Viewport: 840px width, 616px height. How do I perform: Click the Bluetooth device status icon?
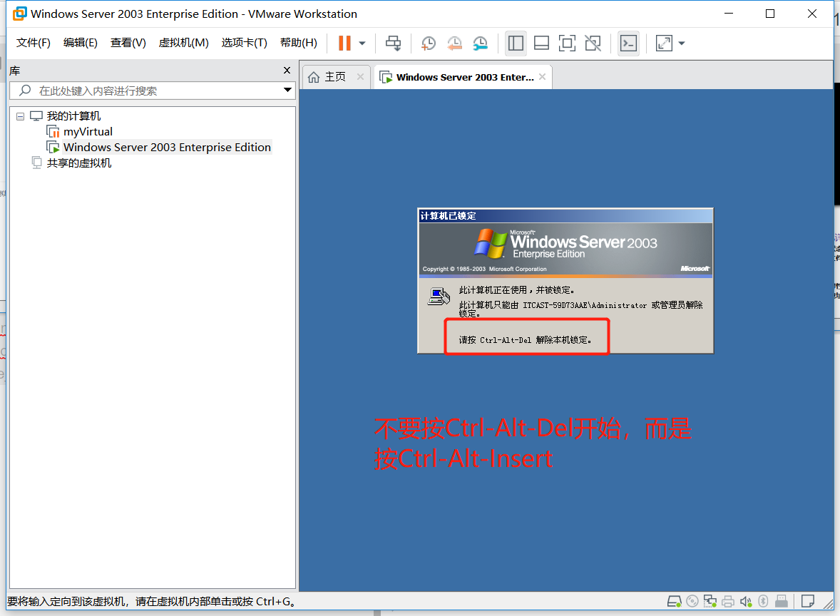point(764,602)
